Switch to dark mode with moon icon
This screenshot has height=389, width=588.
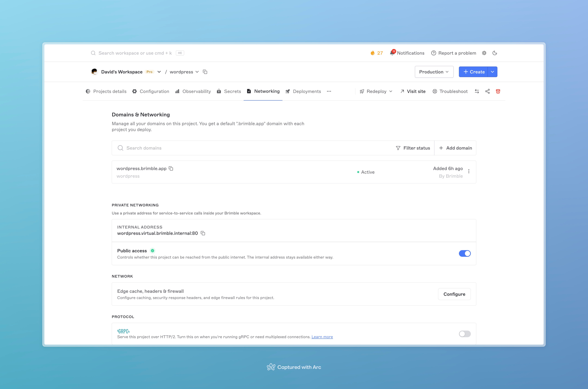[495, 53]
